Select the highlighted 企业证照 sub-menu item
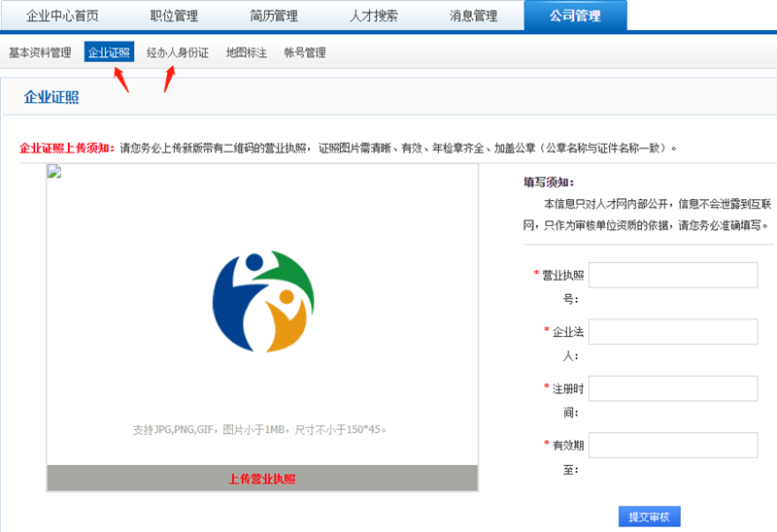The width and height of the screenshot is (777, 532). click(x=109, y=52)
